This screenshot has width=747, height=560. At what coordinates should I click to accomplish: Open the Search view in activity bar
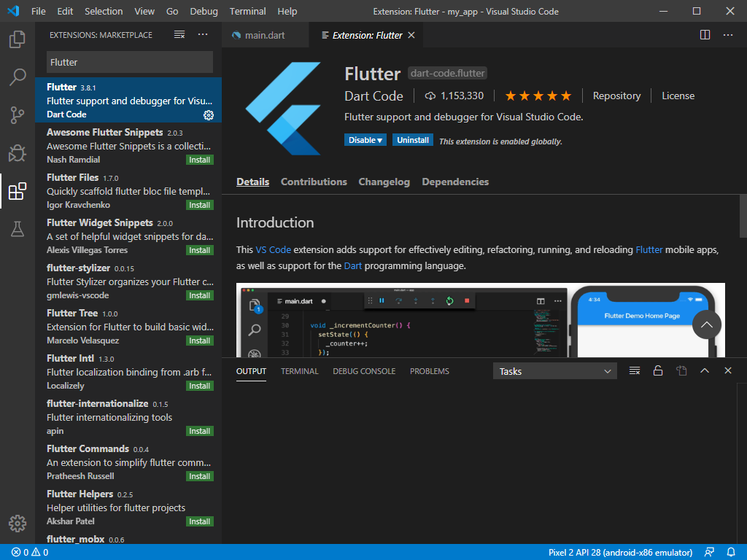click(x=18, y=77)
